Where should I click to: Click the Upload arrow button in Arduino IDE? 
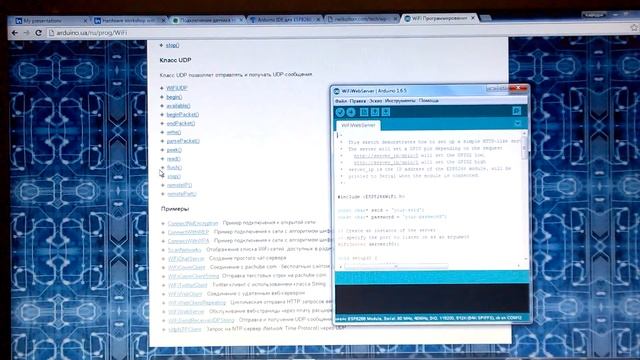click(x=351, y=112)
